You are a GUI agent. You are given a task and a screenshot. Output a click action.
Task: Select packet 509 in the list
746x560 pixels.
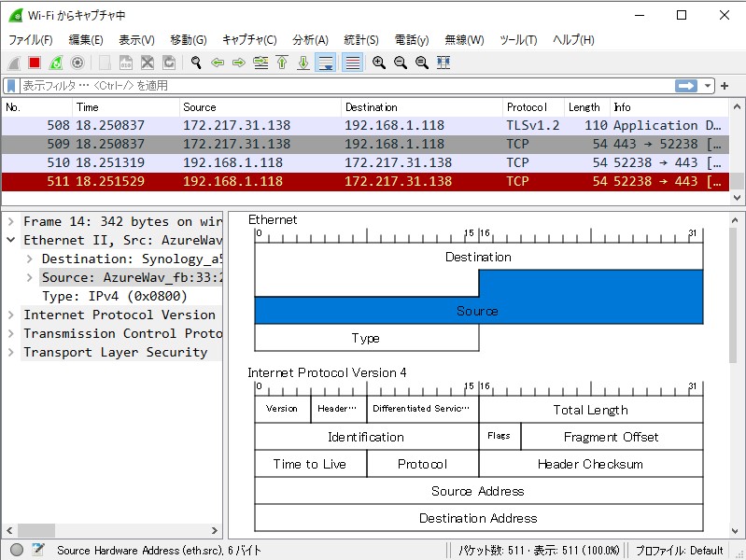point(365,144)
